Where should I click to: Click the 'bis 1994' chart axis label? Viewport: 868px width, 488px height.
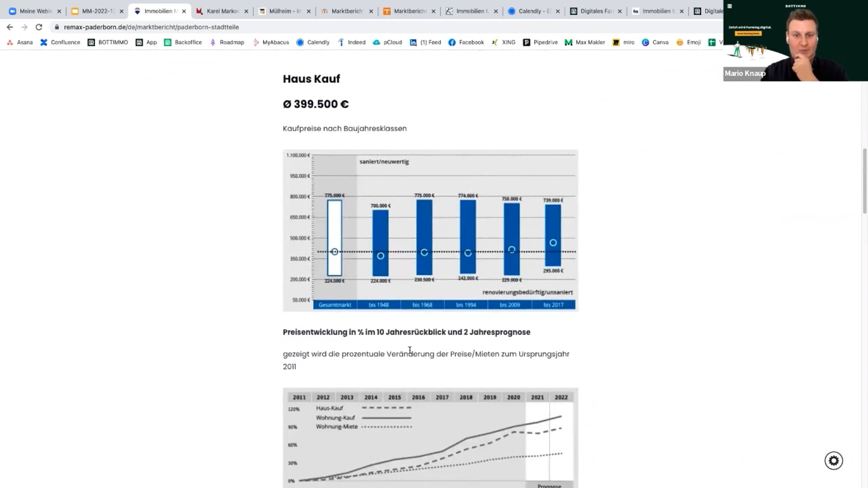click(x=466, y=305)
